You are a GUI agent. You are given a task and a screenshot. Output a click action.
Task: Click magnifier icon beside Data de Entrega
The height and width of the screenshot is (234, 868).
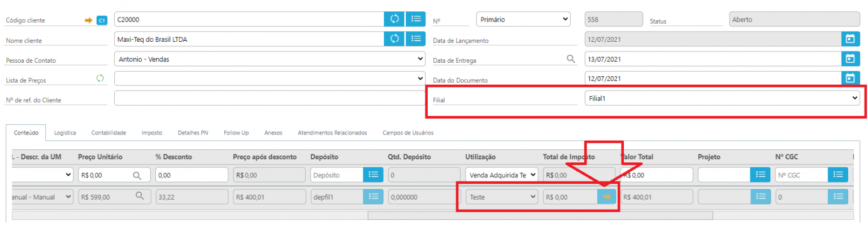pos(570,59)
